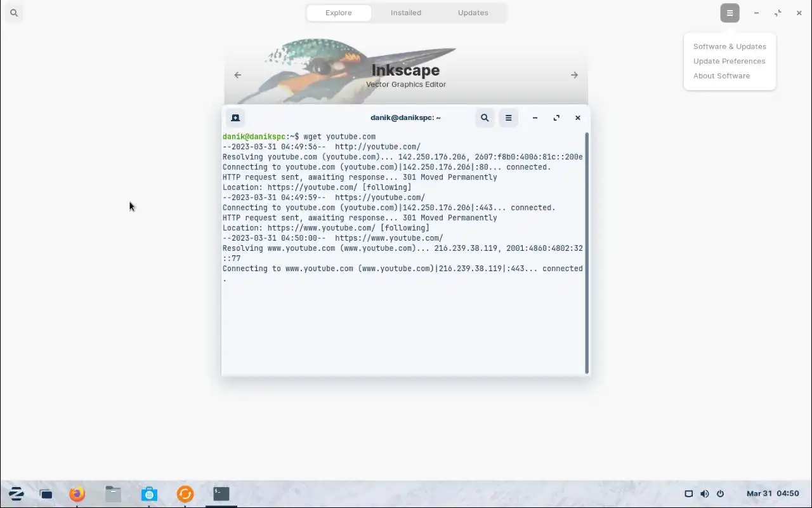Minimize the Software window
Screen dimensions: 812x508
tap(756, 13)
